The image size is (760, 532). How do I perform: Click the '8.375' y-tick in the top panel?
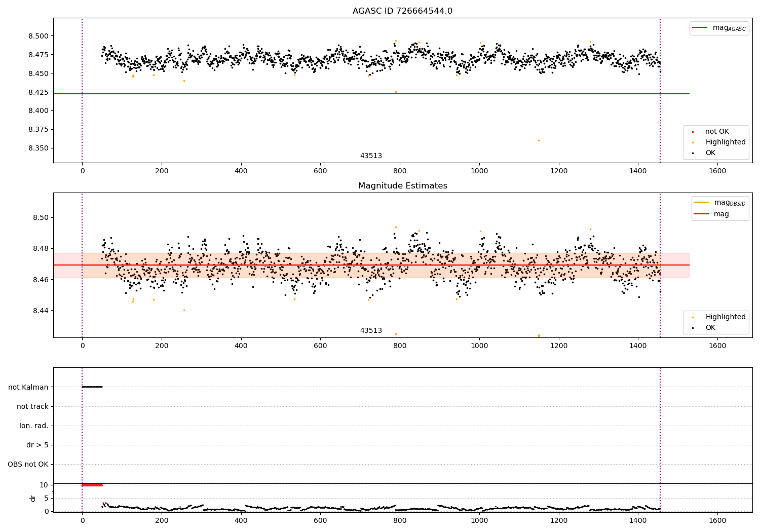point(39,130)
